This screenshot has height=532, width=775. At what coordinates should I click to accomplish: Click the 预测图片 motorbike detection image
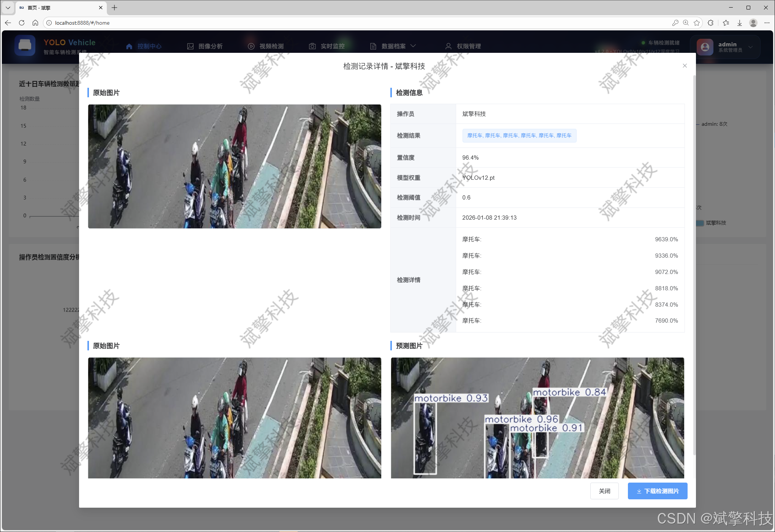pos(537,417)
